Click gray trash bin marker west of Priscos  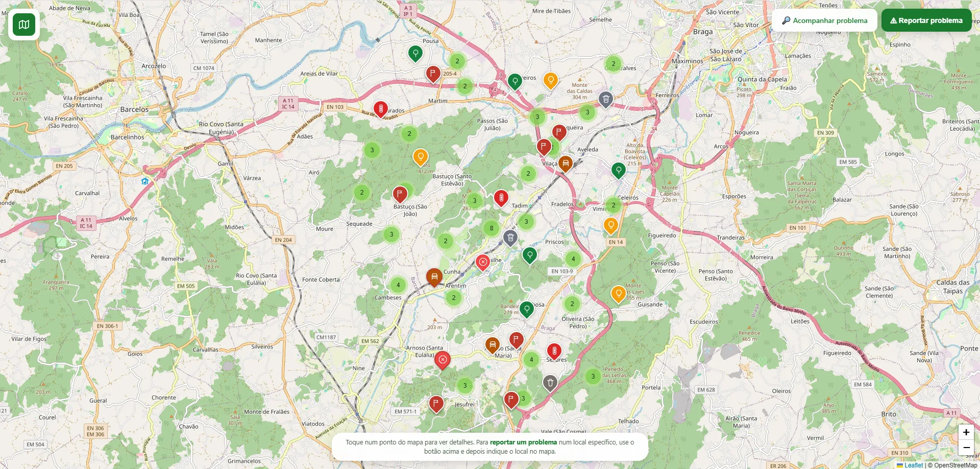pyautogui.click(x=510, y=238)
